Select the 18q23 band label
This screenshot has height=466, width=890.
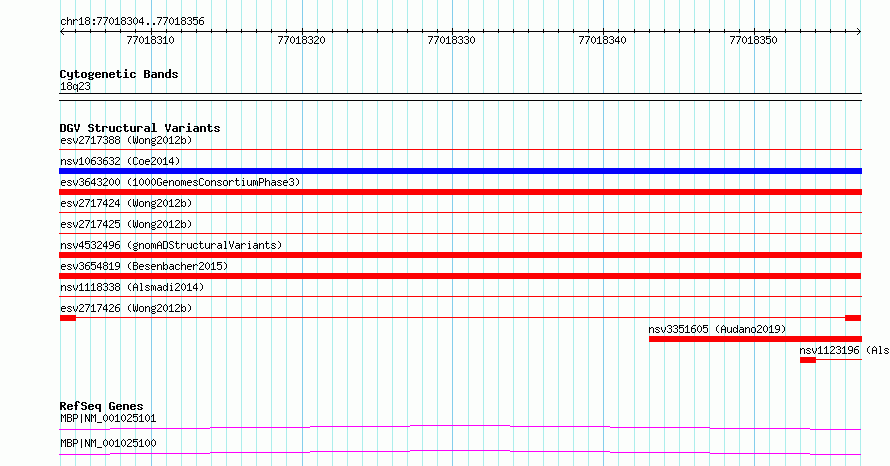tap(75, 86)
